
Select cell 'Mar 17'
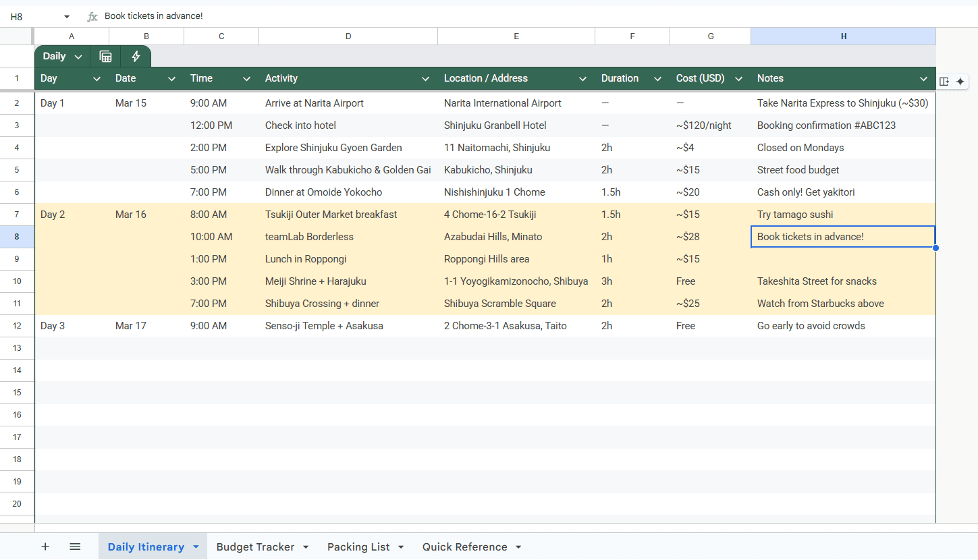coord(146,326)
